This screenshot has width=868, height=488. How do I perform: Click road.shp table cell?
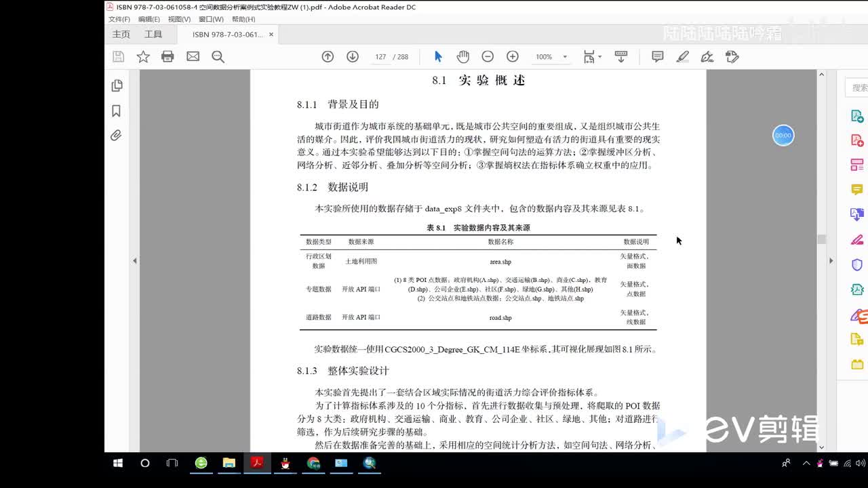pos(500,317)
